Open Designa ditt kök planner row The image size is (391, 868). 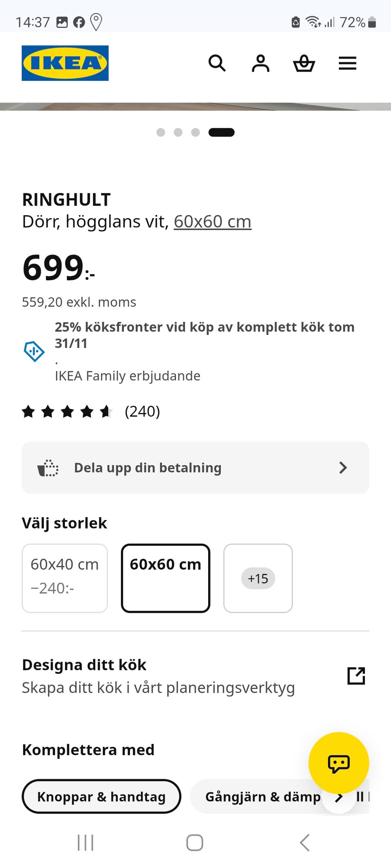click(195, 676)
